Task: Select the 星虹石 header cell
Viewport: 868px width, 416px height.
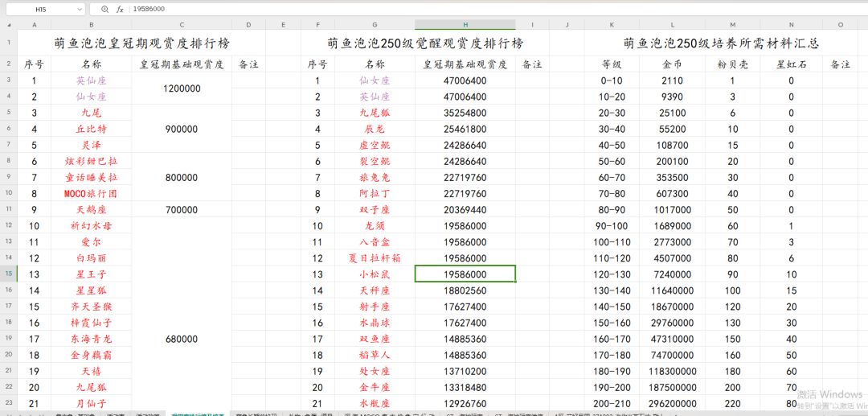Action: pos(791,64)
